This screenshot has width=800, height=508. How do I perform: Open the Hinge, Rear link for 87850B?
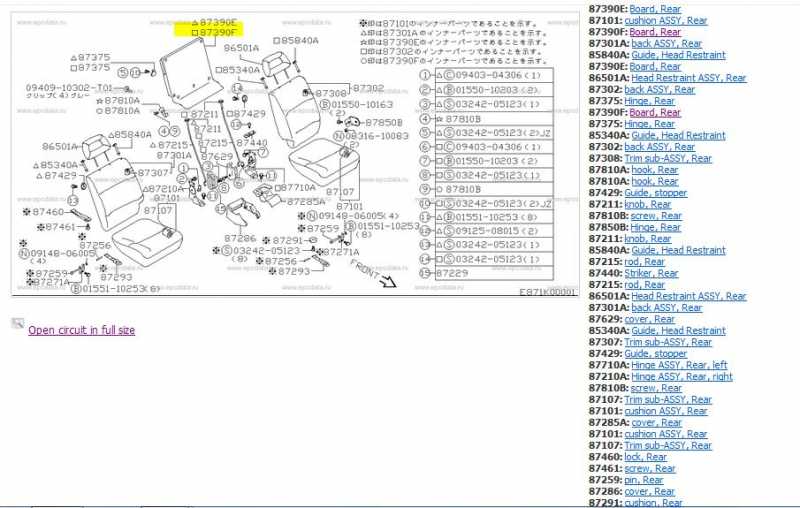click(655, 227)
